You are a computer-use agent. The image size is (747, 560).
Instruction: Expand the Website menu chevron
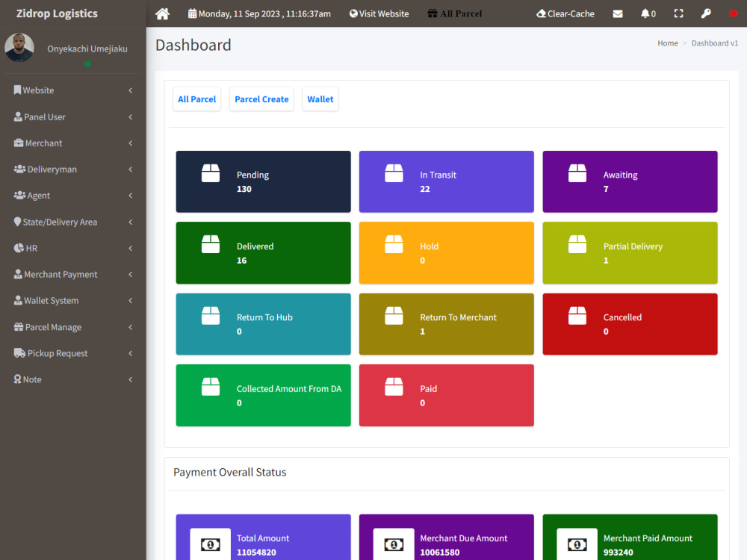click(x=131, y=90)
